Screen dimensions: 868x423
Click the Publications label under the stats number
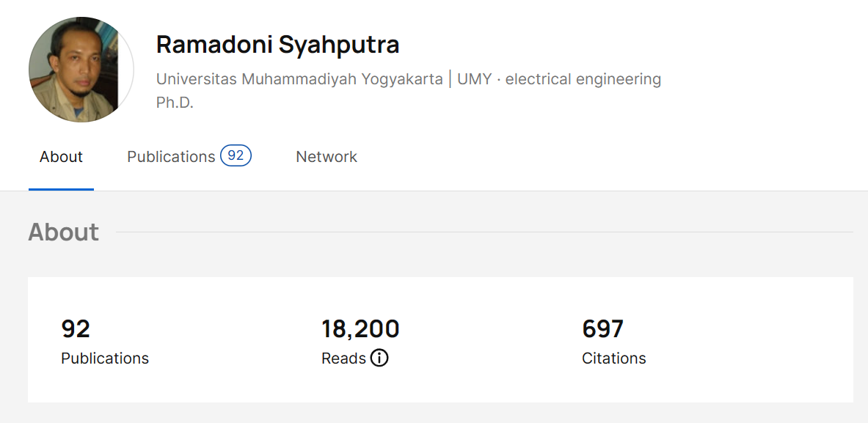coord(105,358)
